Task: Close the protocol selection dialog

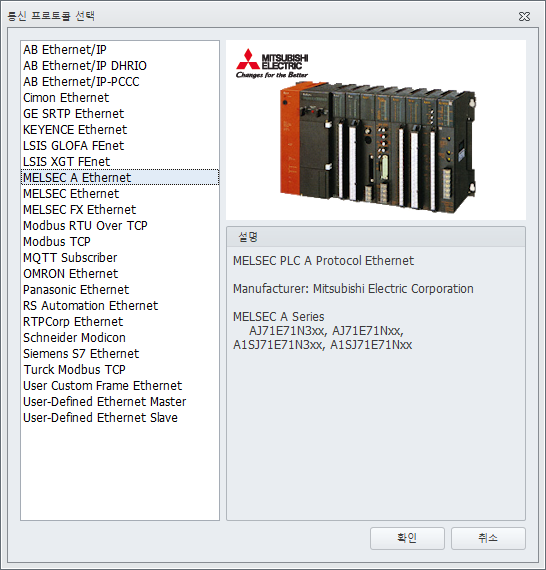Action: tap(524, 16)
